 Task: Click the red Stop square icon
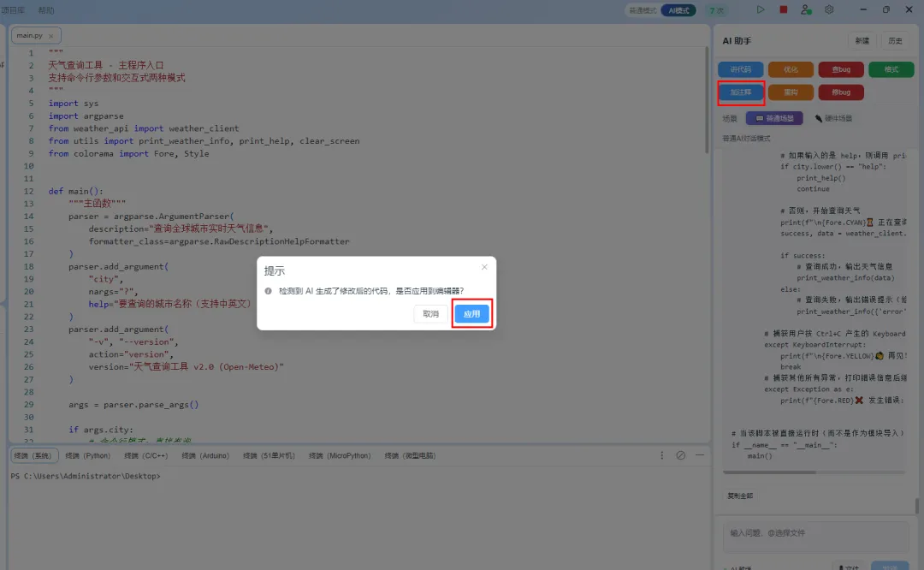783,9
